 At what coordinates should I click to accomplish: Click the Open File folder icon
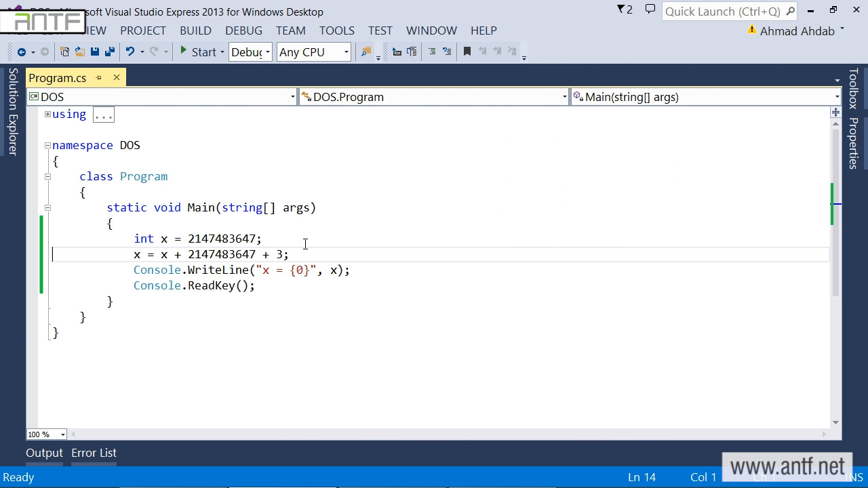(79, 52)
